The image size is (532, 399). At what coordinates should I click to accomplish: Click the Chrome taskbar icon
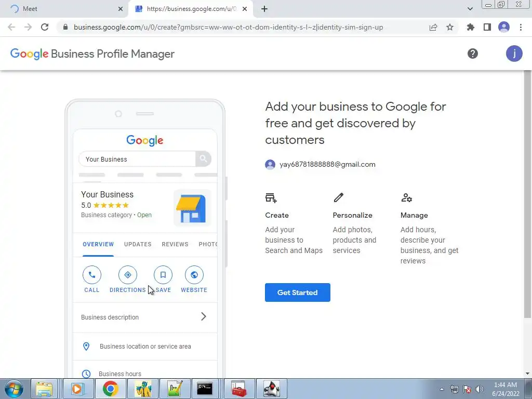point(110,389)
